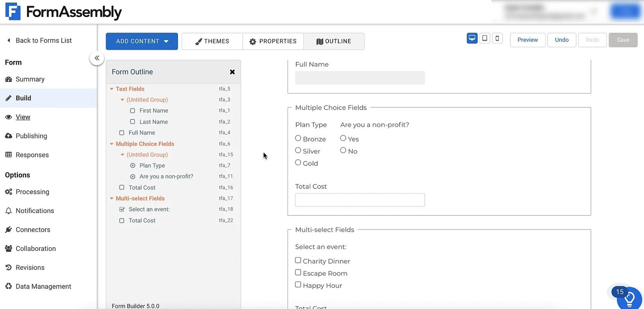
Task: Go back to Forms List
Action: click(x=39, y=40)
